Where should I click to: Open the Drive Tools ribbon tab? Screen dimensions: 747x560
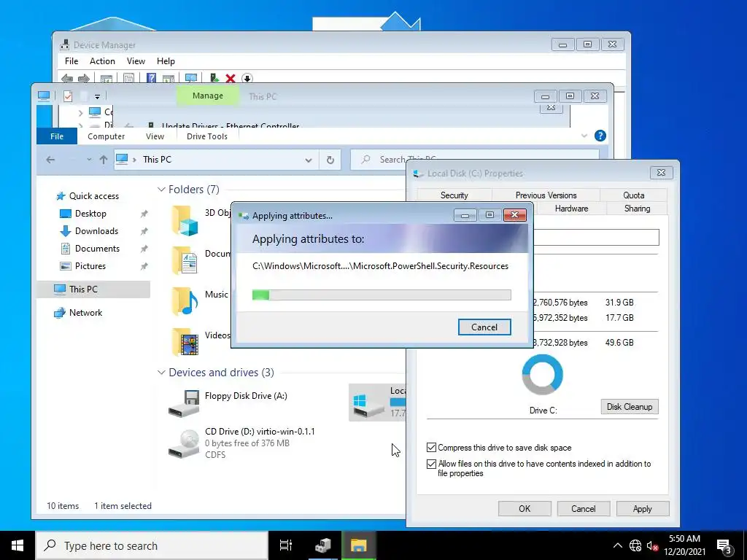[x=207, y=136]
